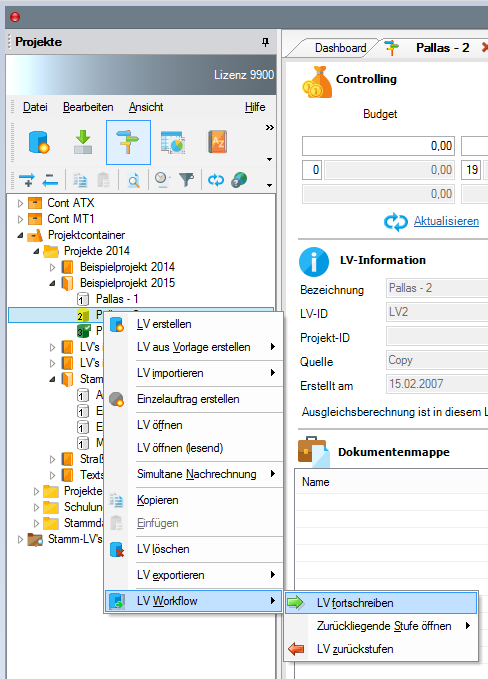Viewport: 488px width, 679px height.
Task: Click LV Workflow menu entry
Action: [x=194, y=601]
